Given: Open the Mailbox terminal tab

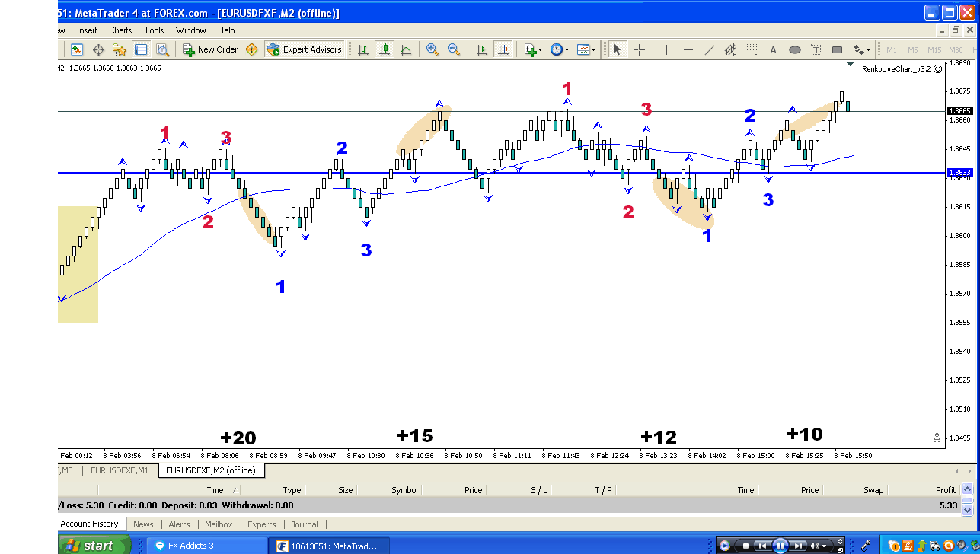Looking at the screenshot, I should [219, 524].
